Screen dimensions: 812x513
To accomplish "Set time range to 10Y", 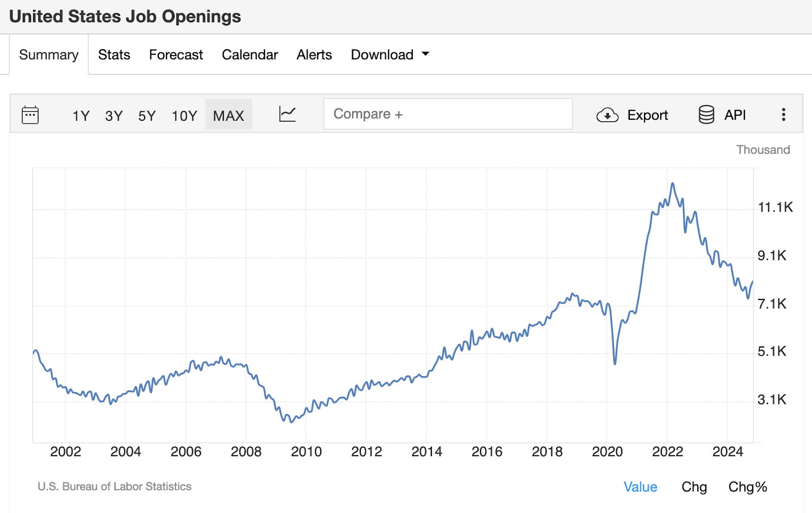I will tap(184, 116).
